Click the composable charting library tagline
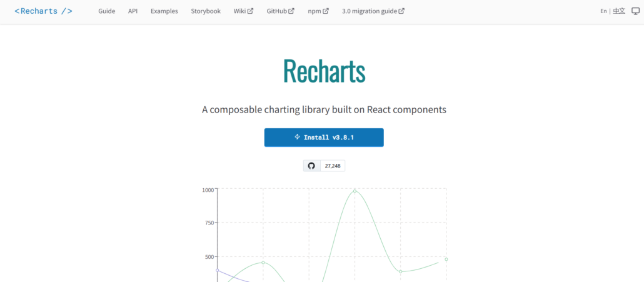 [324, 109]
